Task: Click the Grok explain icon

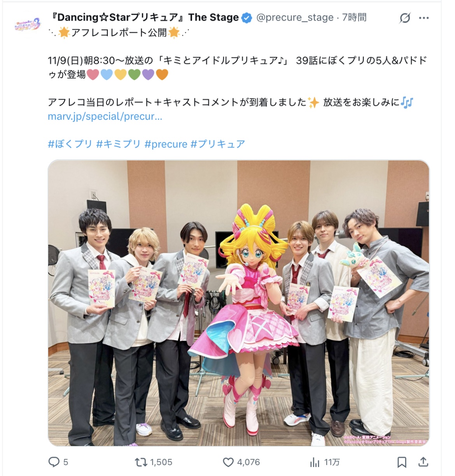Action: pyautogui.click(x=405, y=18)
